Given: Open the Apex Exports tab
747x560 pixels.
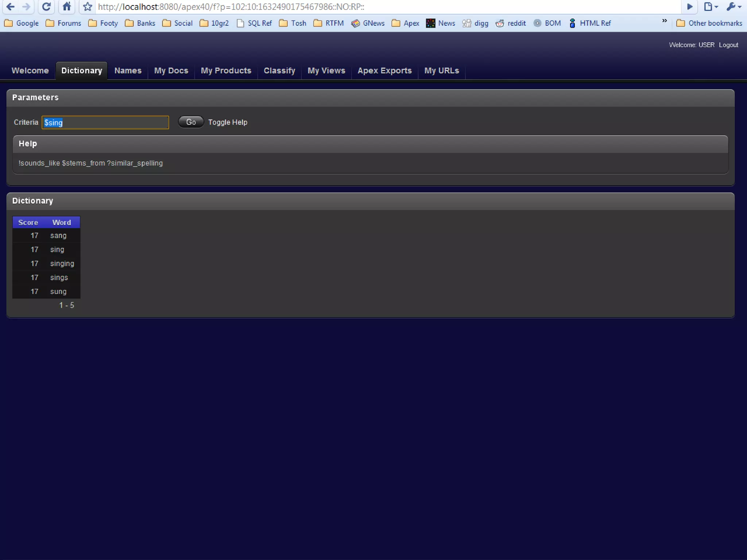Looking at the screenshot, I should click(384, 71).
